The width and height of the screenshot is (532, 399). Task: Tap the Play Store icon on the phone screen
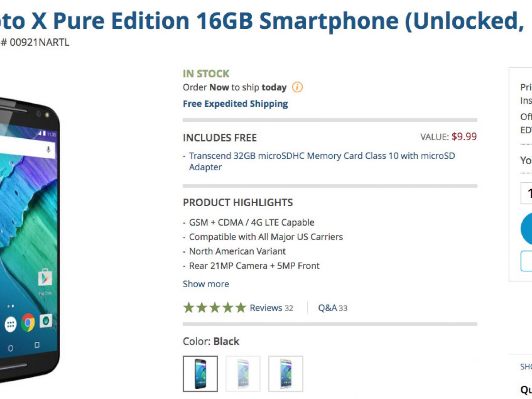pos(44,278)
